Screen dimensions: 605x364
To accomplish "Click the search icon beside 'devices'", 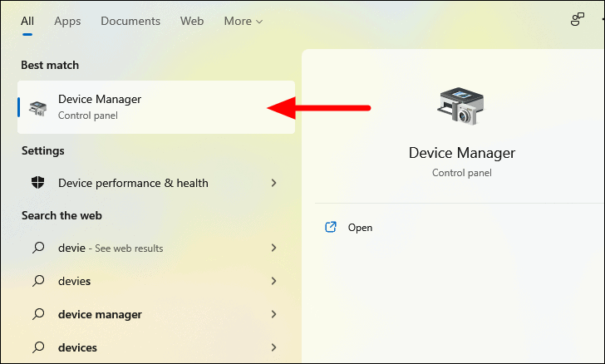I will pos(38,347).
